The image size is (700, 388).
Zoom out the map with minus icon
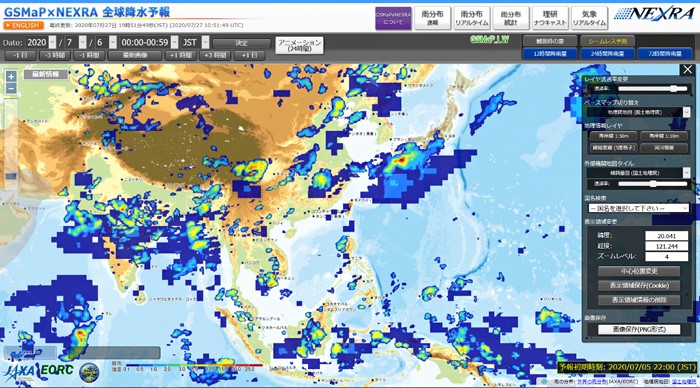point(11,88)
